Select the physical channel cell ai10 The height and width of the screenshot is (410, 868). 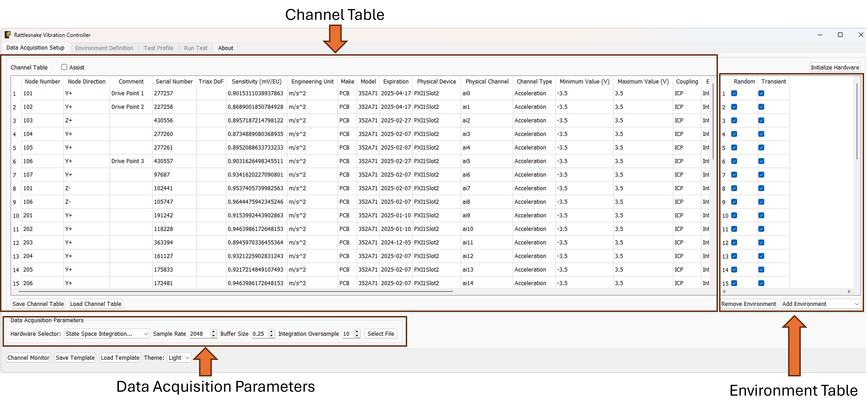pos(487,229)
